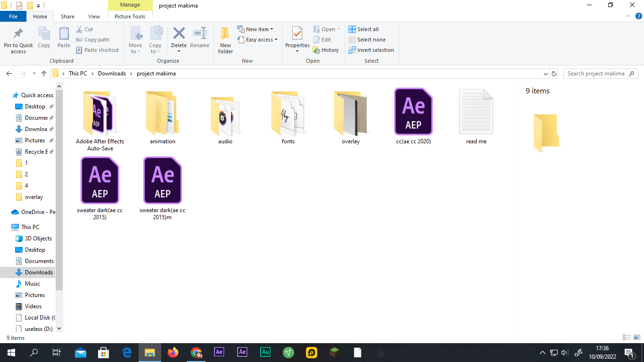Select the overlay folder in file list
The width and height of the screenshot is (644, 362).
[x=351, y=117]
